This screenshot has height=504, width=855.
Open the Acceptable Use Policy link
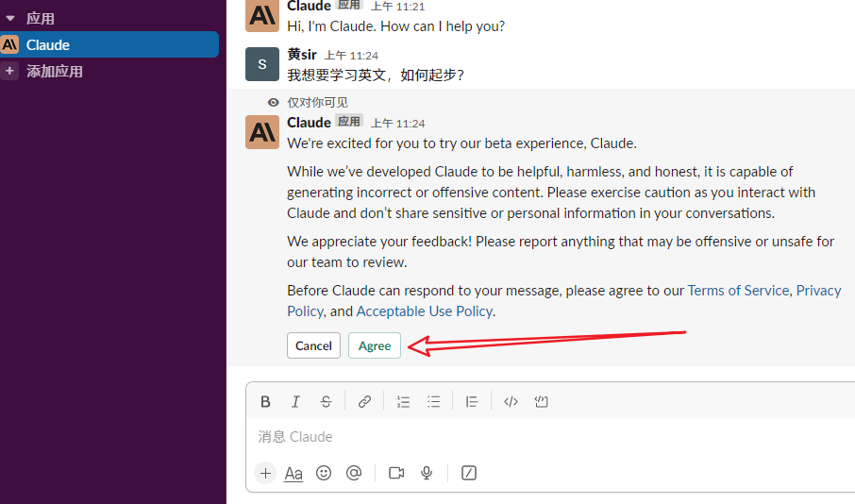click(x=425, y=311)
